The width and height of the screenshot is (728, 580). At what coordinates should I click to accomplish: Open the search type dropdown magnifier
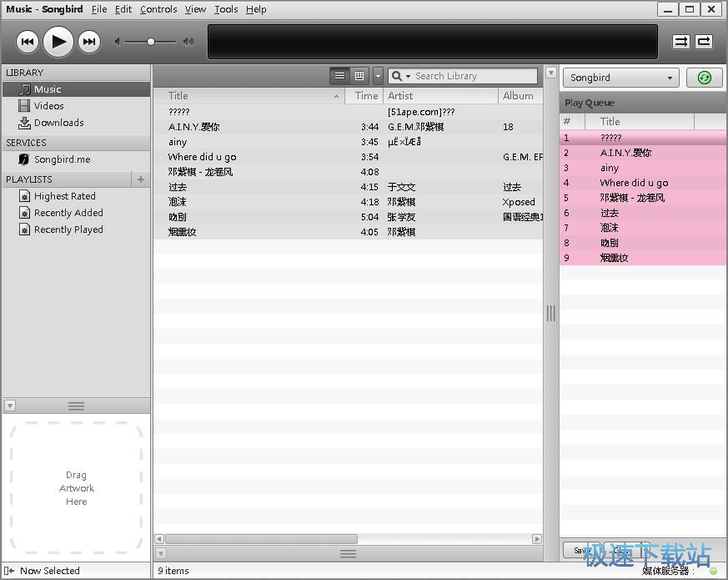[400, 76]
